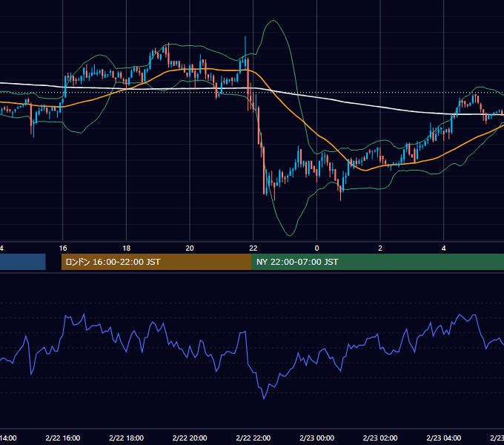Click the 0 hour label on price chart axis
This screenshot has width=504, height=445.
316,248
